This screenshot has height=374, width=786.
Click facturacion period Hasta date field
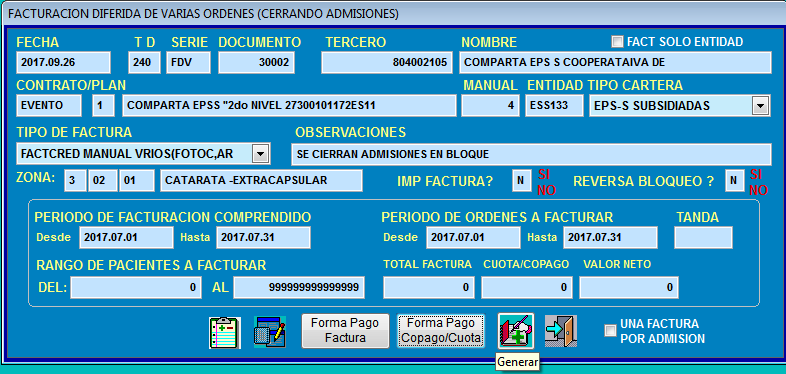[x=263, y=237]
